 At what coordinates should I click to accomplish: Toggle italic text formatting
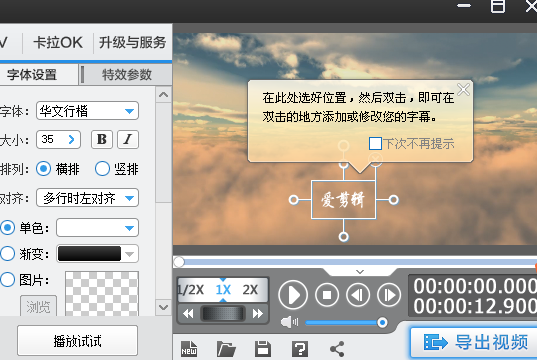pos(128,139)
